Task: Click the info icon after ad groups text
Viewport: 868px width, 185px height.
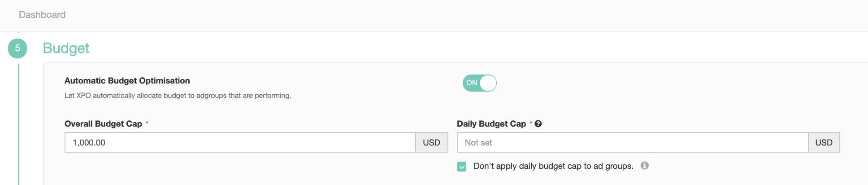Action: [645, 166]
